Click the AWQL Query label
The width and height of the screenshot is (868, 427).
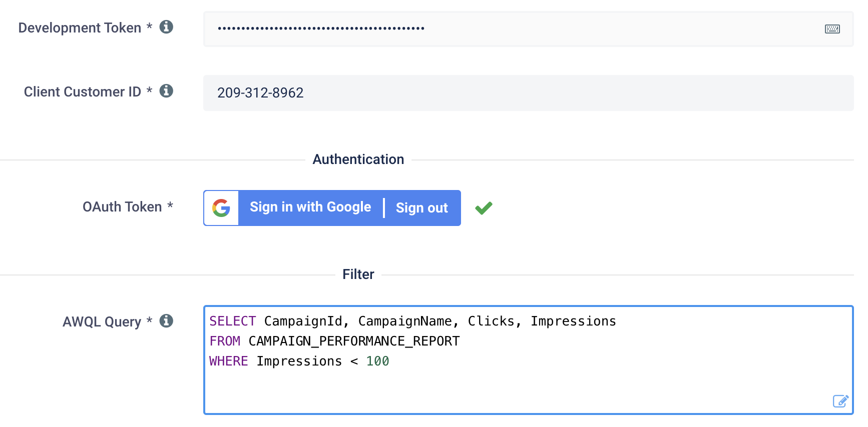(x=102, y=321)
